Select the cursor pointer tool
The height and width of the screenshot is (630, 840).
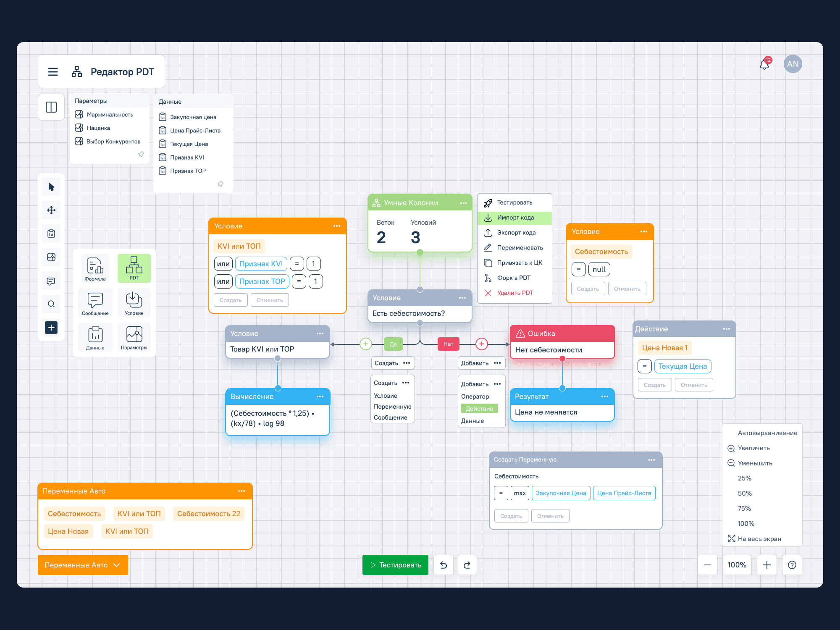pyautogui.click(x=51, y=187)
